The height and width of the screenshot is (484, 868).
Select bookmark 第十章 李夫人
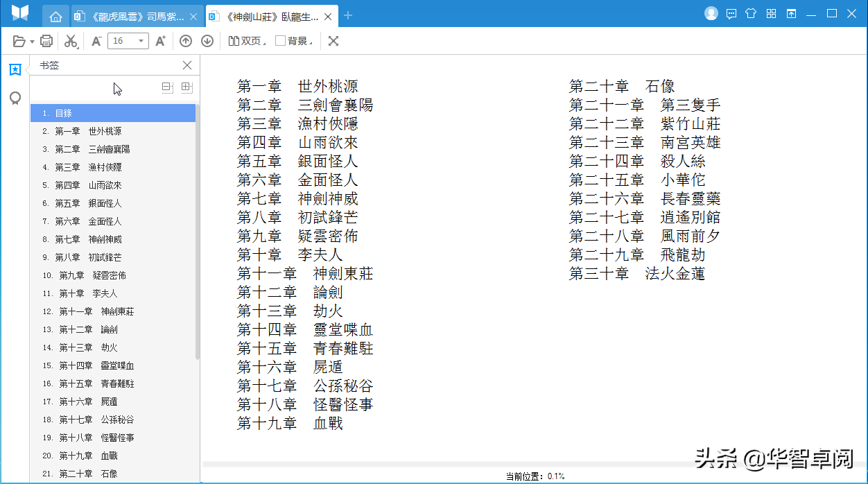113,293
